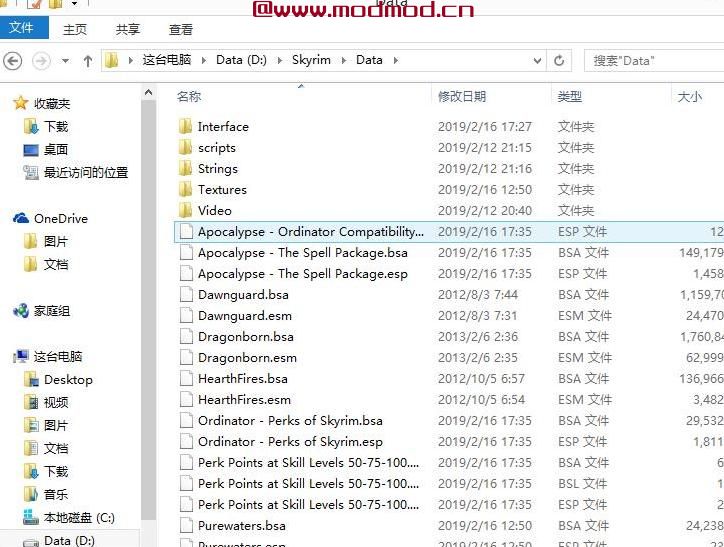The width and height of the screenshot is (724, 547).
Task: Select the scripts folder icon
Action: (186, 147)
